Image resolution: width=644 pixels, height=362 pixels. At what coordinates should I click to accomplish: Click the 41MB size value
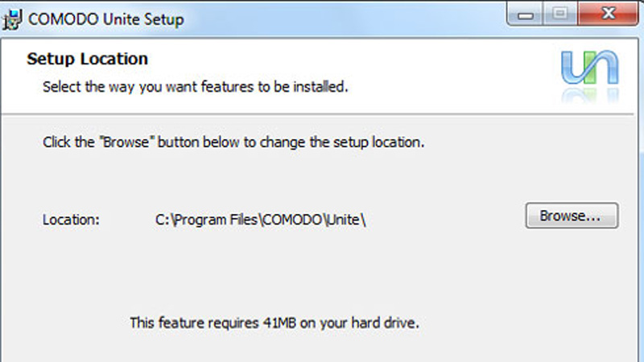pos(279,323)
